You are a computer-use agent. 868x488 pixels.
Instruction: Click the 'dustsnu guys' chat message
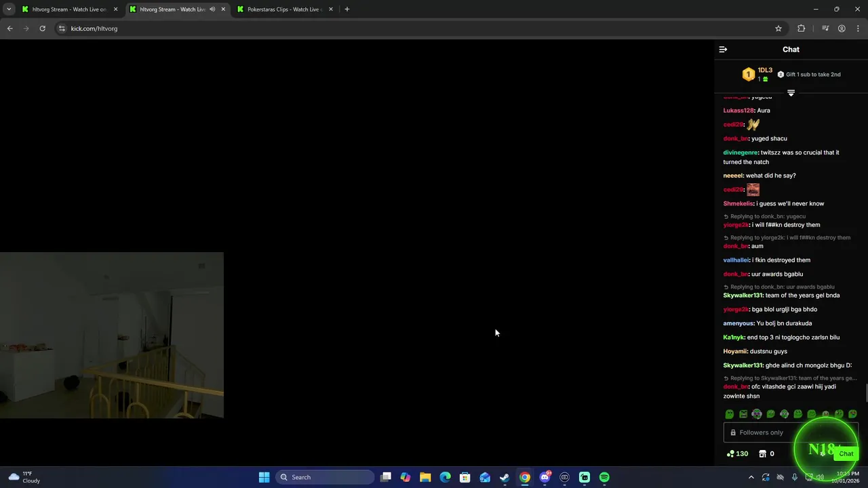pos(768,352)
